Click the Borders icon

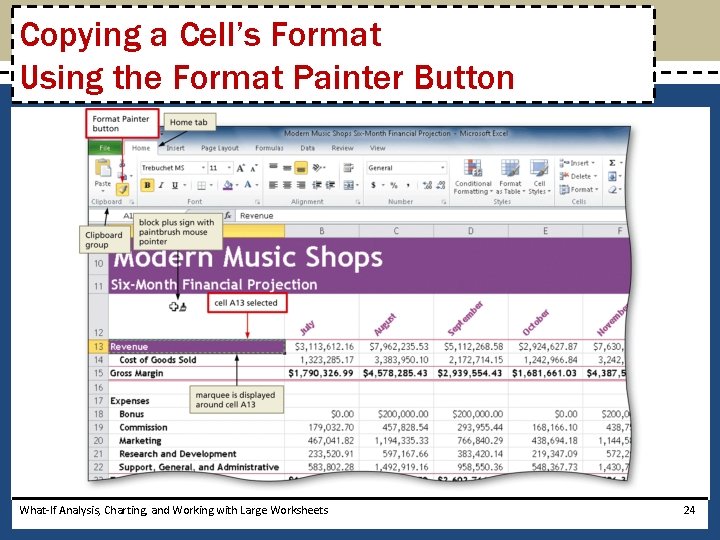201,186
